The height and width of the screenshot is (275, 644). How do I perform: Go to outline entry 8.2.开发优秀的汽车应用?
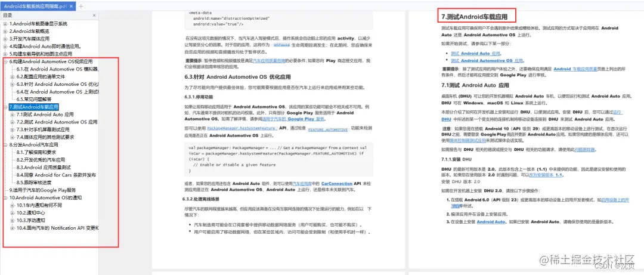pyautogui.click(x=41, y=160)
